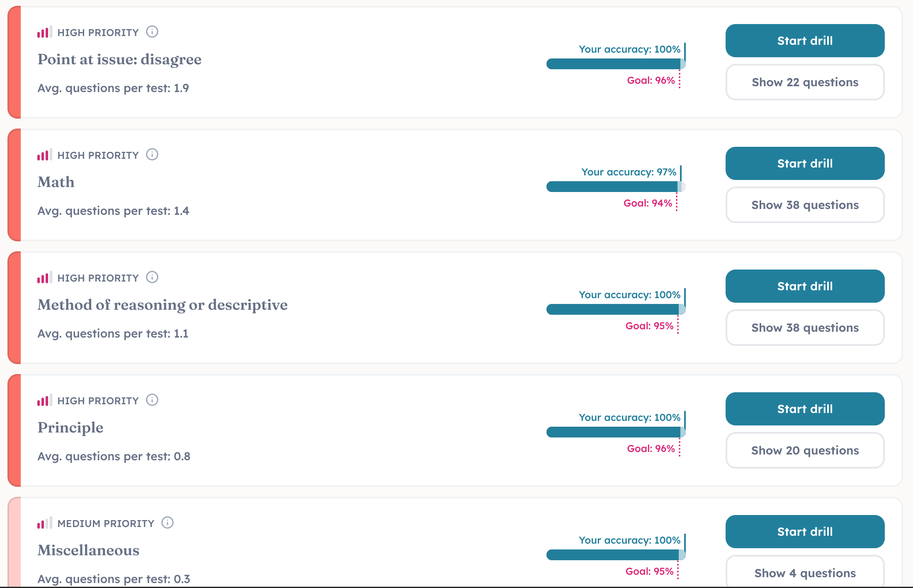
Task: Open info icon beside Medium Priority label
Action: pos(168,523)
